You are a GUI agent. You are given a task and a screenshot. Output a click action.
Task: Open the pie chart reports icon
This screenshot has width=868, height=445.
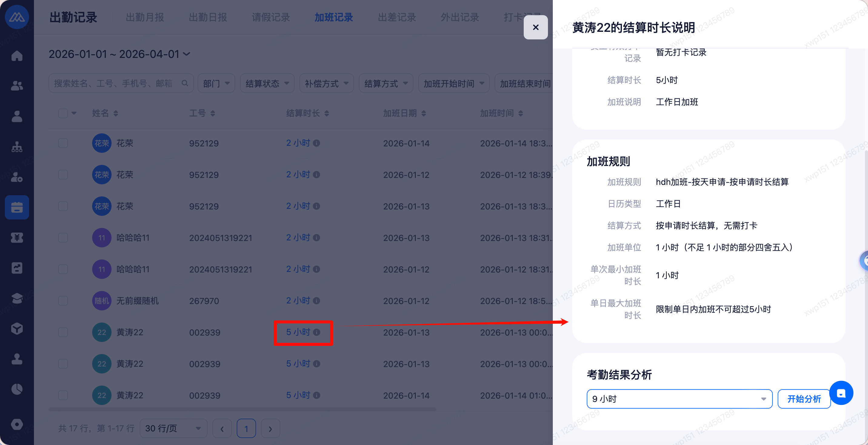point(17,389)
